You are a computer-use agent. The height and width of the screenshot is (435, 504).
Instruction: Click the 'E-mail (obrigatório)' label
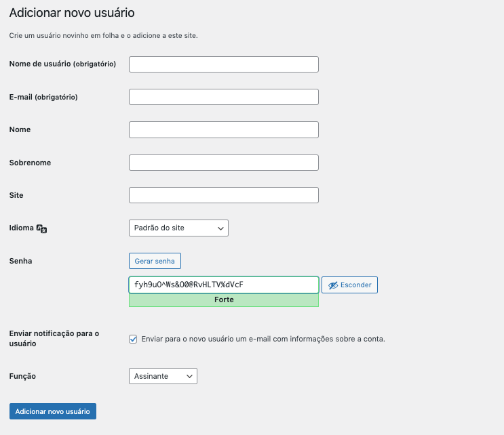pyautogui.click(x=43, y=97)
